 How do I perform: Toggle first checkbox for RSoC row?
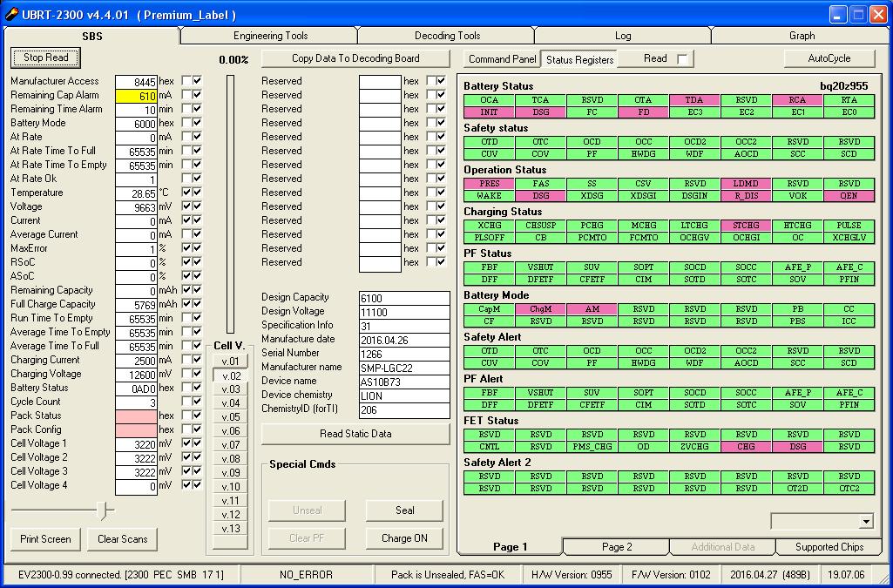pos(186,262)
